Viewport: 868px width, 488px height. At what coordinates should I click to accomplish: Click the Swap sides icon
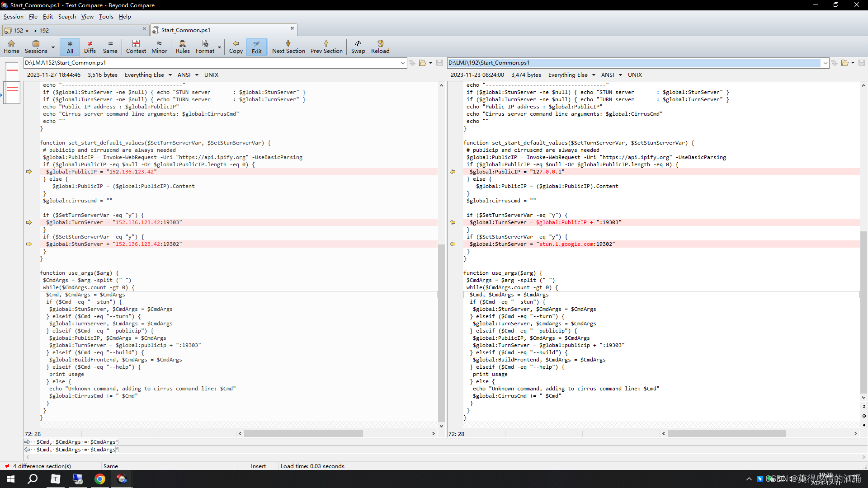(358, 47)
